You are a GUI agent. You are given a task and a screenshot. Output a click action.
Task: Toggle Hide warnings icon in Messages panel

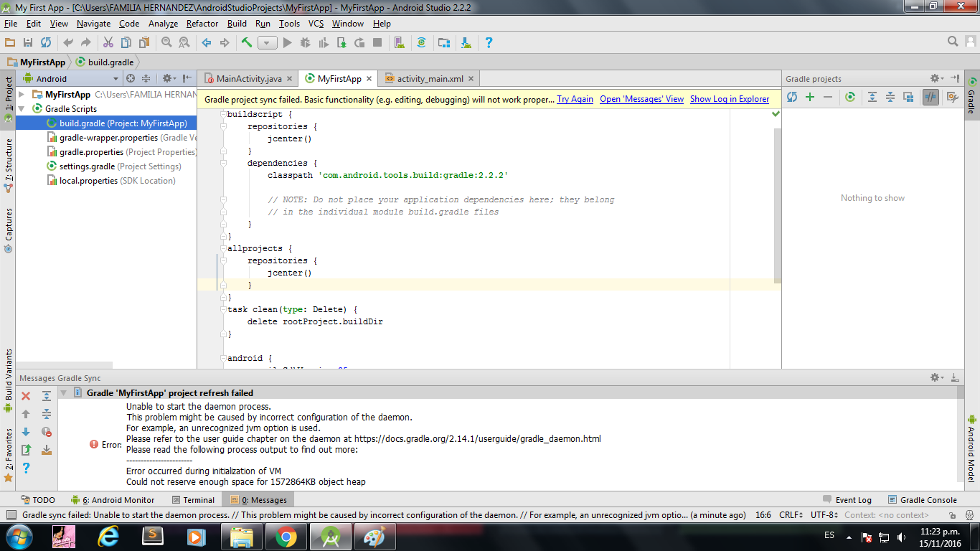(x=47, y=432)
